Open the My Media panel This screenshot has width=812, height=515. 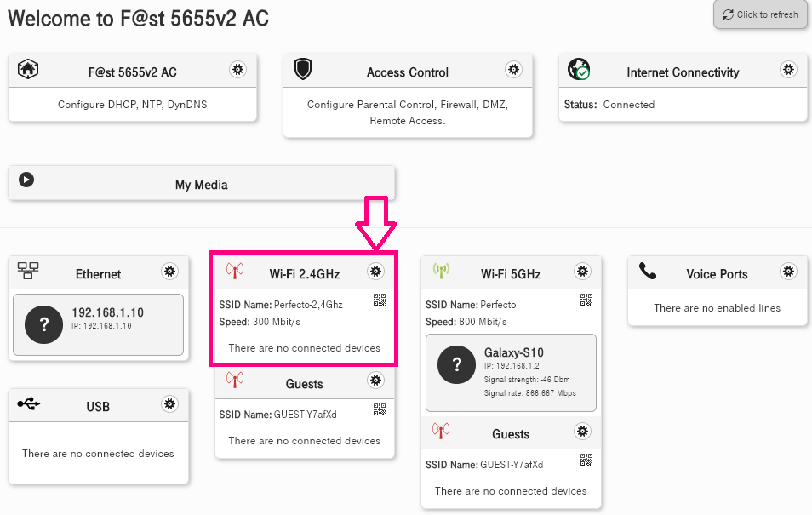tap(202, 183)
